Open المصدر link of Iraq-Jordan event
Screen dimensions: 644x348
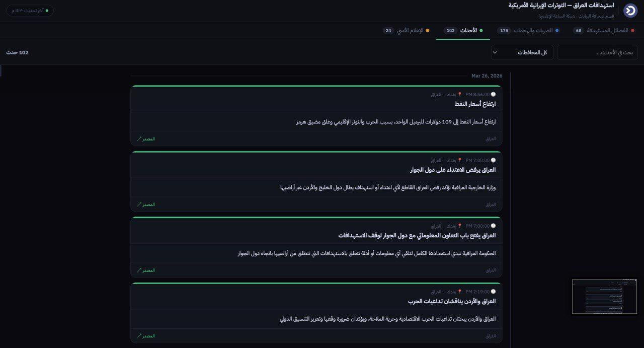(146, 336)
